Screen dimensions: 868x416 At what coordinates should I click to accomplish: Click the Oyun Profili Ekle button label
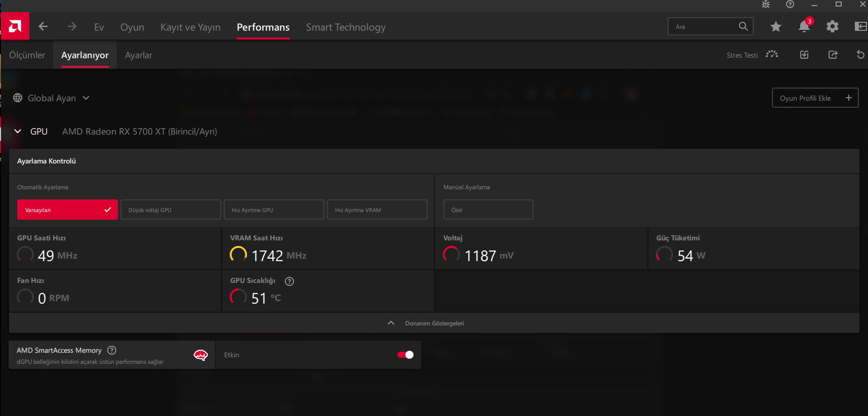[805, 98]
